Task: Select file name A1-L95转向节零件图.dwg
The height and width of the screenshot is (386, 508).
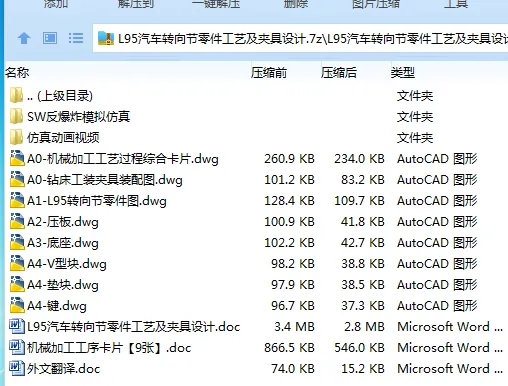Action: [97, 201]
